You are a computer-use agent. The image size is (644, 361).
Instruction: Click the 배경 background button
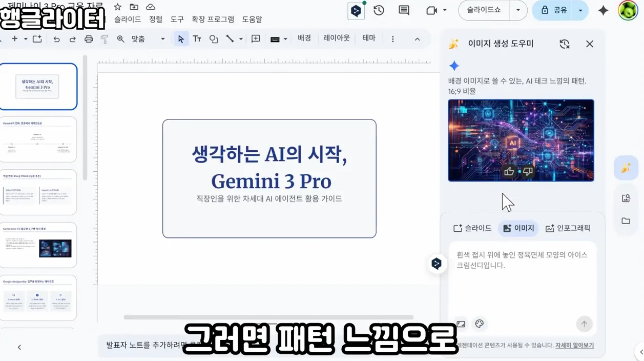coord(304,38)
